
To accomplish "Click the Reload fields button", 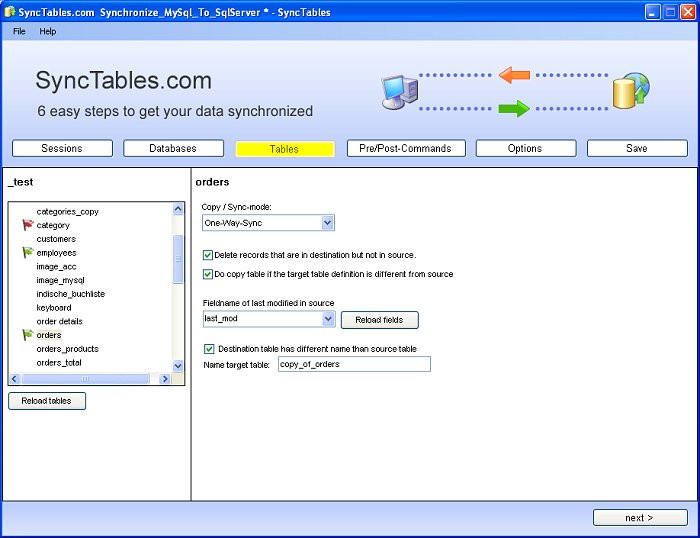I will (379, 320).
